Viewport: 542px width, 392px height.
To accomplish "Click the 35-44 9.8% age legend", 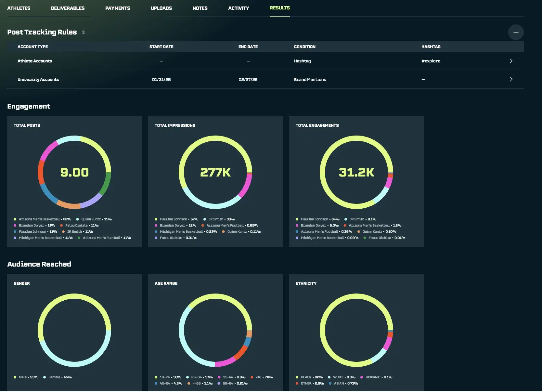I will [x=232, y=377].
